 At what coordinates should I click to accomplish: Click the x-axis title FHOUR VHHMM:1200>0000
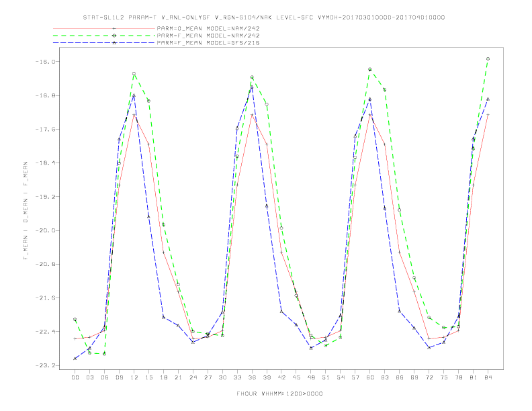click(279, 394)
